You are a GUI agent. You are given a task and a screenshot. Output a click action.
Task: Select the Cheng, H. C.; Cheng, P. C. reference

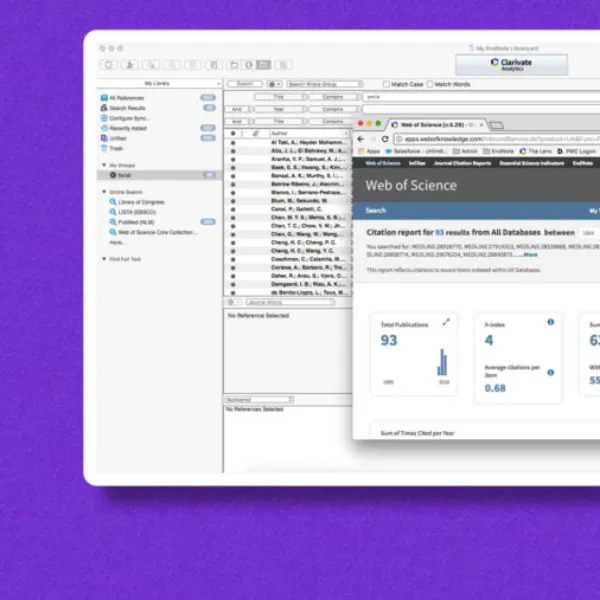287,243
